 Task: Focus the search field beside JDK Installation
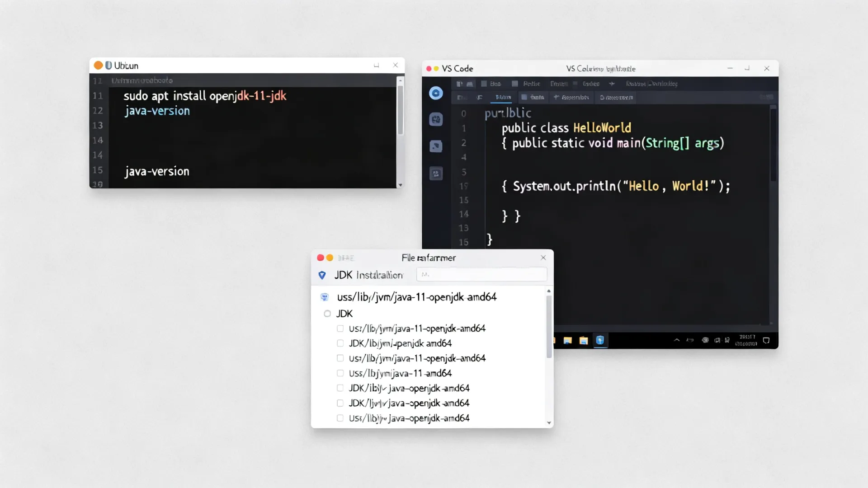pos(481,274)
